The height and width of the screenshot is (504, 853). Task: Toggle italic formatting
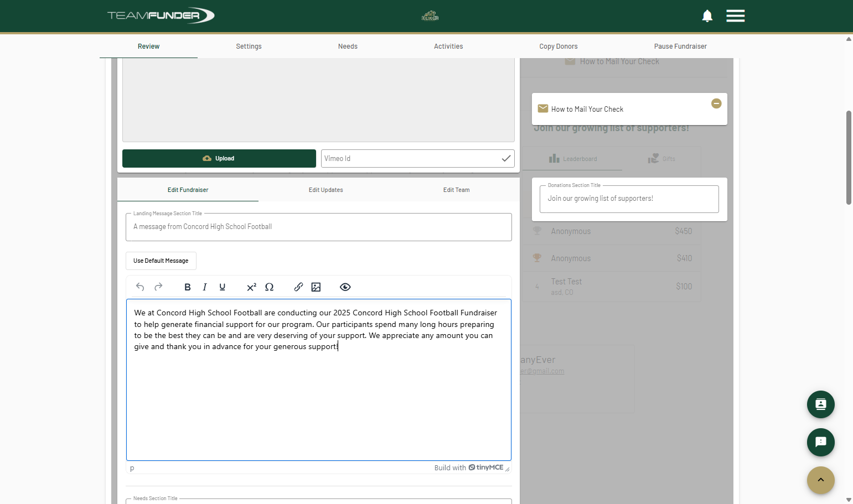click(x=205, y=287)
